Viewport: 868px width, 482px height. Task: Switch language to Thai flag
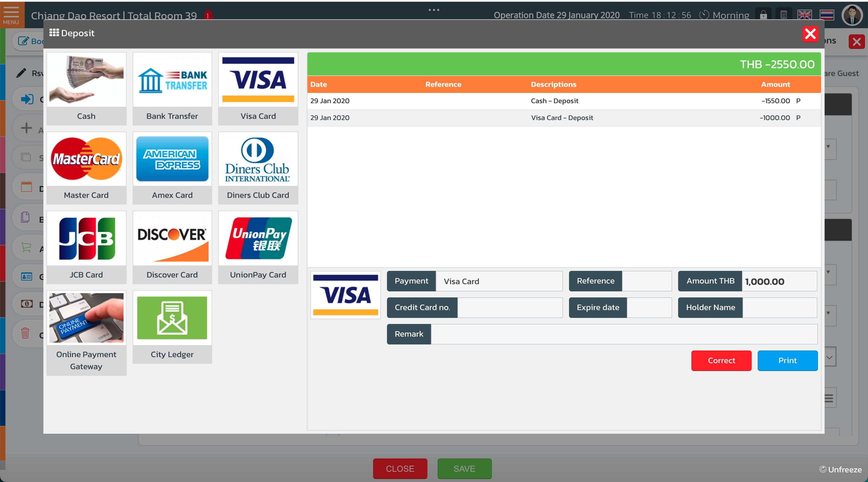coord(827,15)
